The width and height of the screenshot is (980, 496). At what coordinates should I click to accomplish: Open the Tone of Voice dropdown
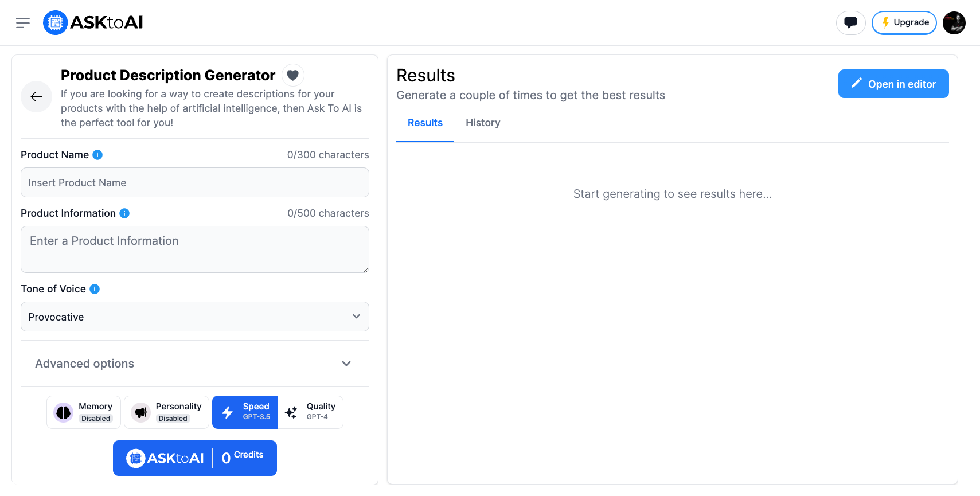195,317
